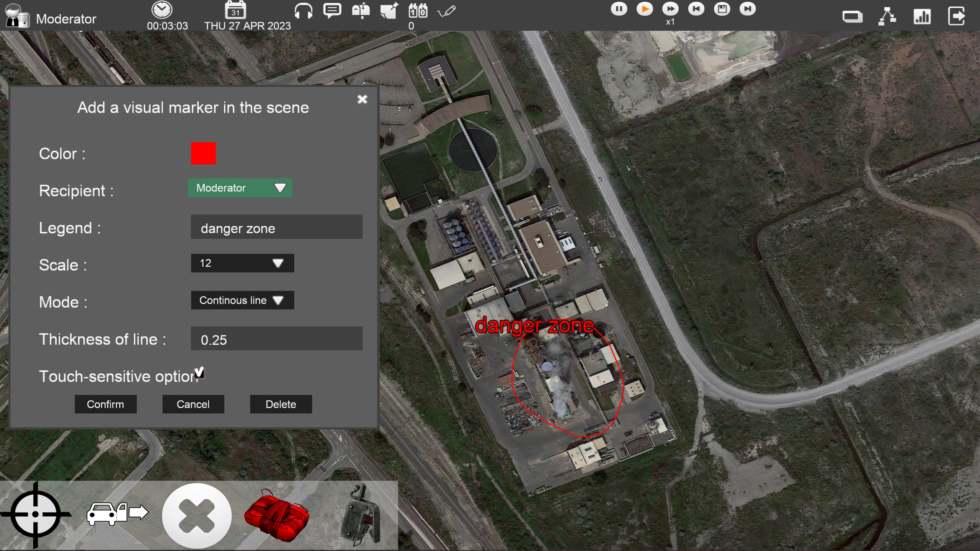Select the pen drawing marker icon
This screenshot has height=551, width=980.
point(446,11)
